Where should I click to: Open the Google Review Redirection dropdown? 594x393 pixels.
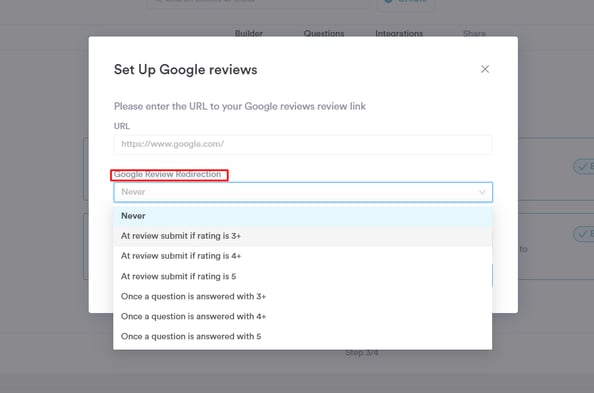coord(303,192)
